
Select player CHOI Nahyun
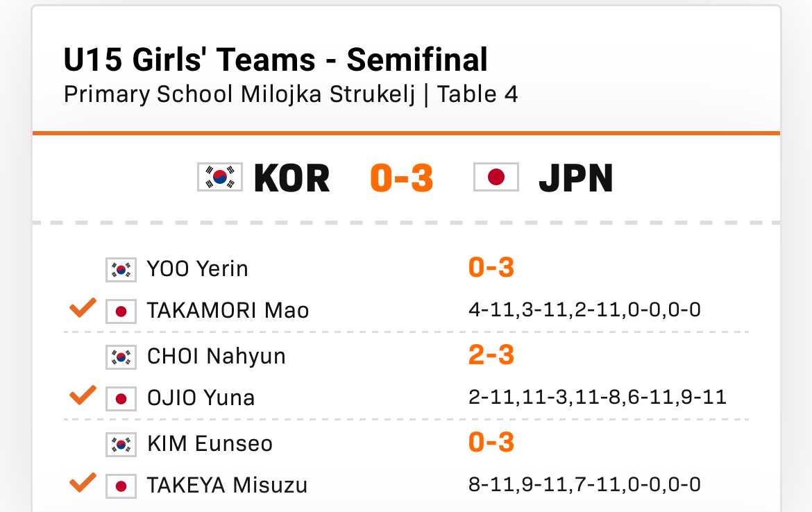216,356
